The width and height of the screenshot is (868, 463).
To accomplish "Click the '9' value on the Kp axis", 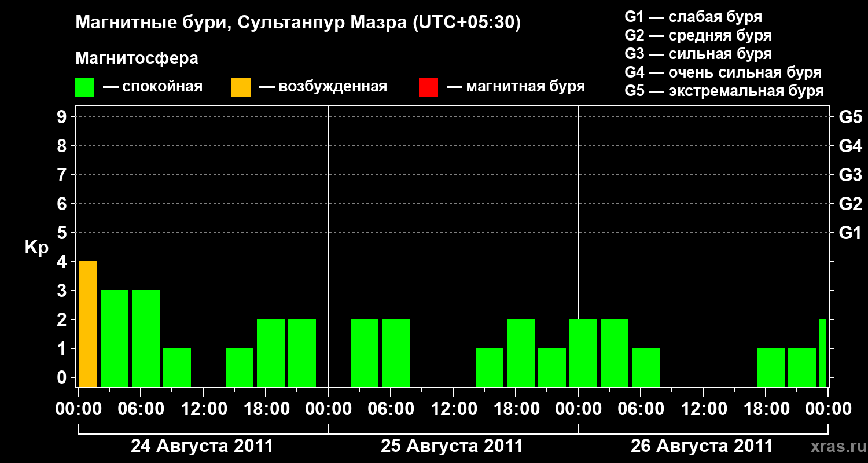I will pos(63,117).
